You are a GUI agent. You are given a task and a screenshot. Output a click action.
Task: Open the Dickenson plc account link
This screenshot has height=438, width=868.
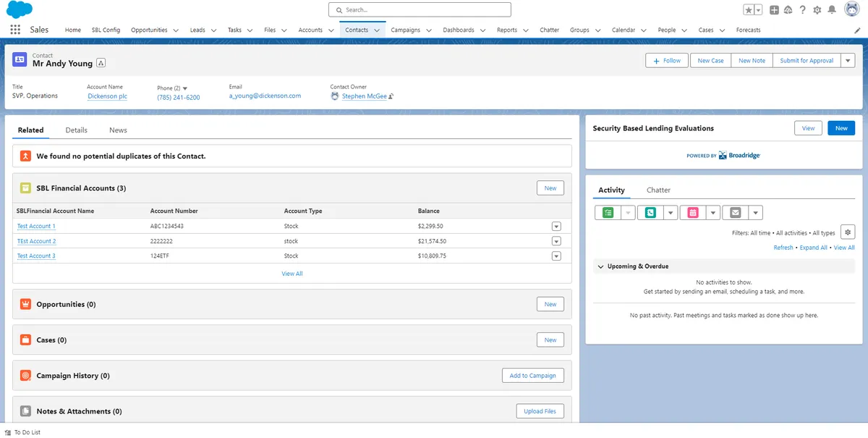[107, 96]
